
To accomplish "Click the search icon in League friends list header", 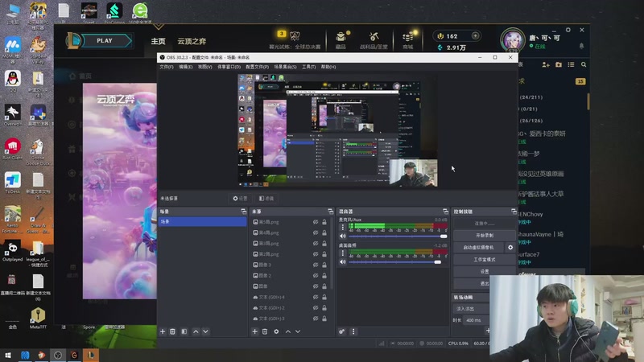I will [x=584, y=65].
